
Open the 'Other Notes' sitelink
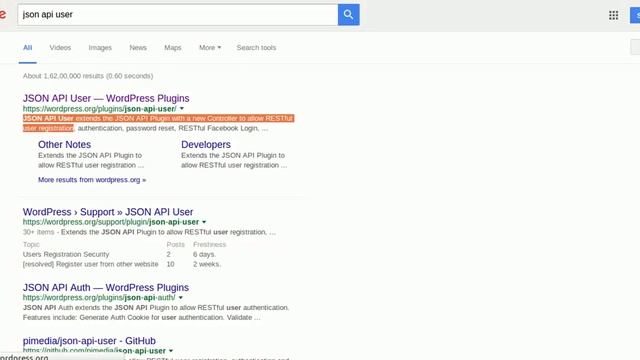point(64,144)
